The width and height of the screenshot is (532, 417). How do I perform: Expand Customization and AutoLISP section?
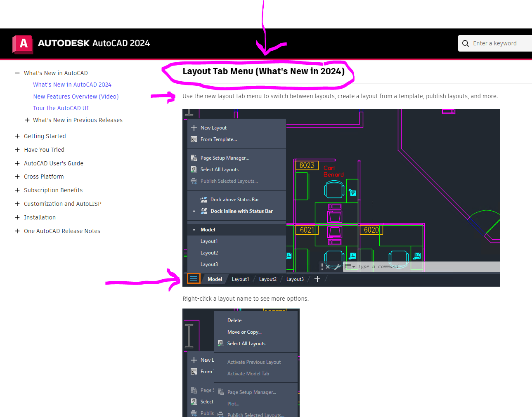17,204
